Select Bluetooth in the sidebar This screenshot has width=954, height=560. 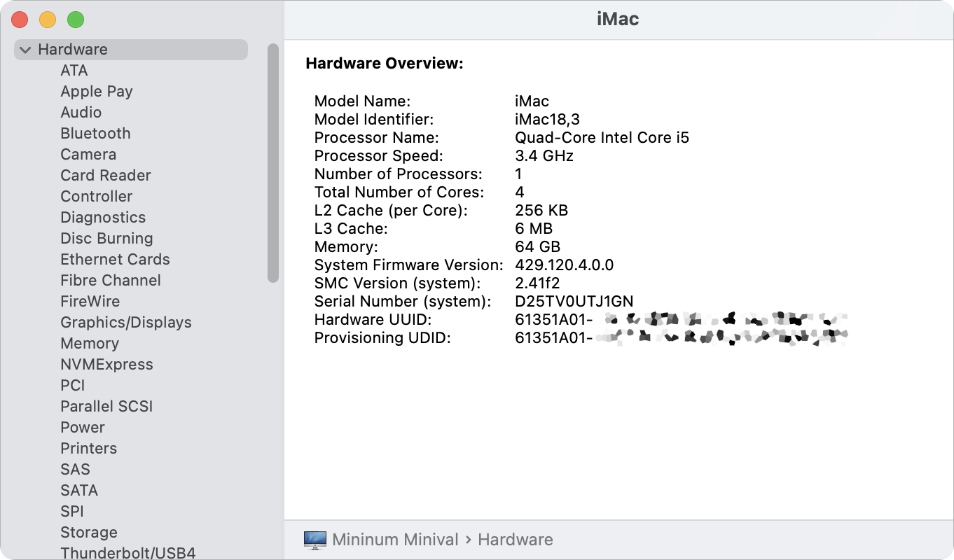tap(95, 134)
